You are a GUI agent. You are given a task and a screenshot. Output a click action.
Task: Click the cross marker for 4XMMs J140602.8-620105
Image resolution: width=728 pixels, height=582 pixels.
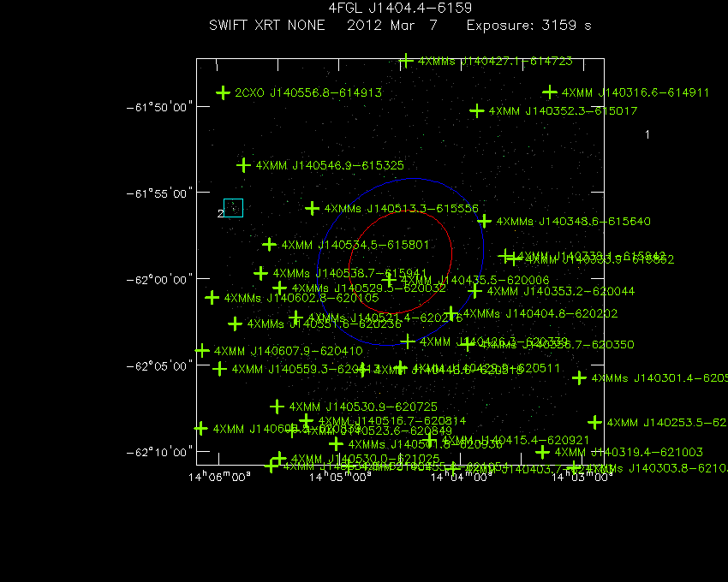tap(212, 298)
